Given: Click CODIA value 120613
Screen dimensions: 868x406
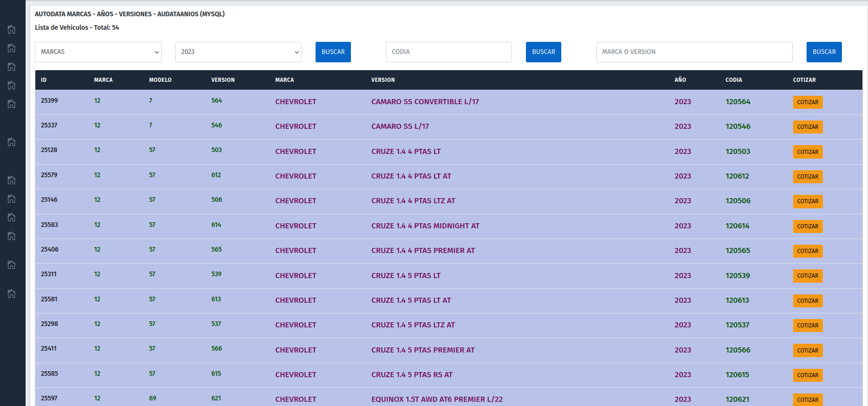Looking at the screenshot, I should [x=737, y=300].
